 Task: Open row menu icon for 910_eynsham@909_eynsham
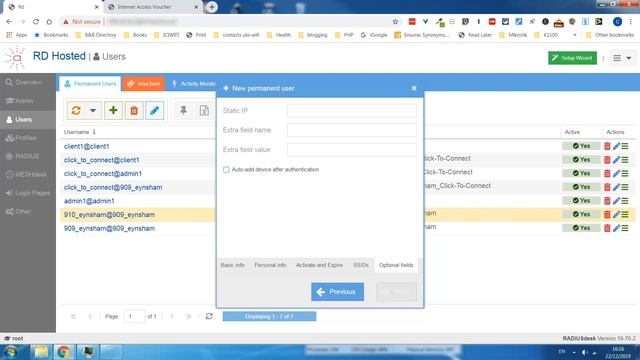625,214
